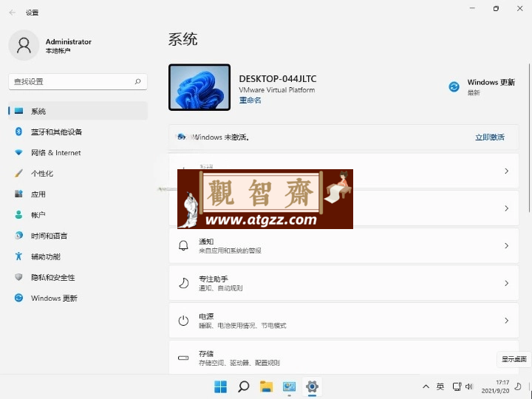The width and height of the screenshot is (532, 399).
Task: Click the Windows 更新 sidebar sync icon
Action: (x=18, y=298)
